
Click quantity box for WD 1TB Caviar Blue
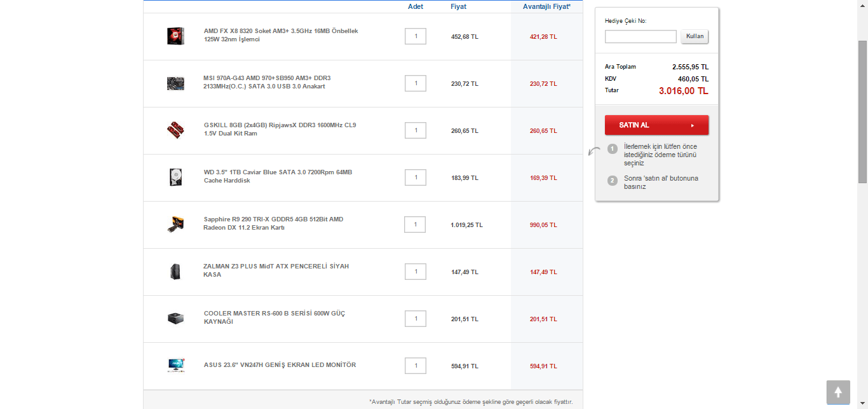(416, 177)
